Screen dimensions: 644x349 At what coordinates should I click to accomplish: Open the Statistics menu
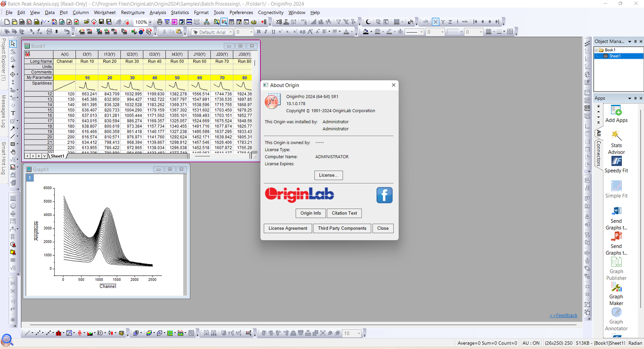[x=180, y=12]
